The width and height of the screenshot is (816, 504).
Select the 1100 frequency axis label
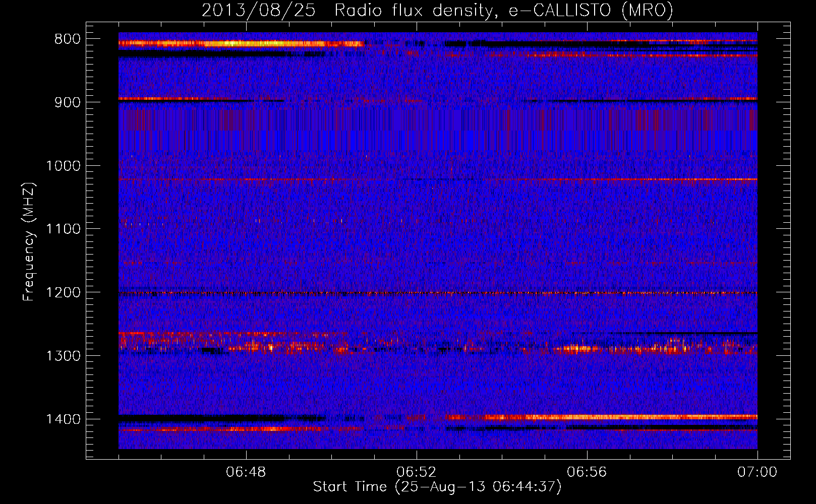(63, 229)
